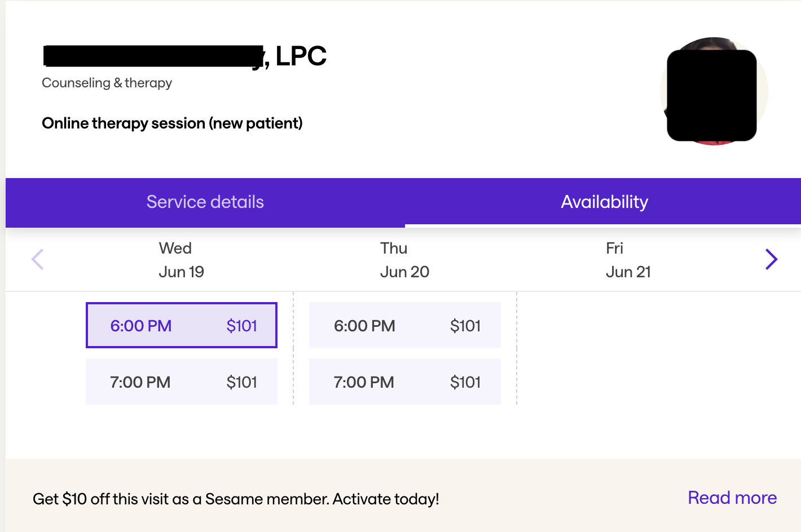Viewport: 801px width, 532px height.
Task: Choose the Wednesday 7:00 PM time slot
Action: (x=181, y=382)
